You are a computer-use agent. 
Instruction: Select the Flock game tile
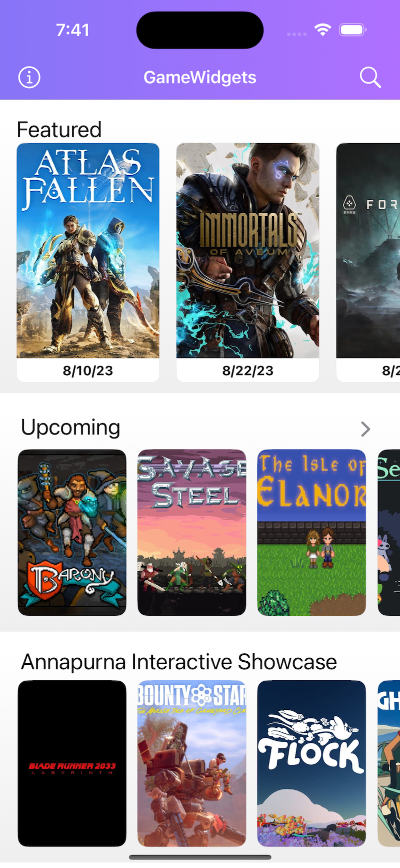point(311,763)
